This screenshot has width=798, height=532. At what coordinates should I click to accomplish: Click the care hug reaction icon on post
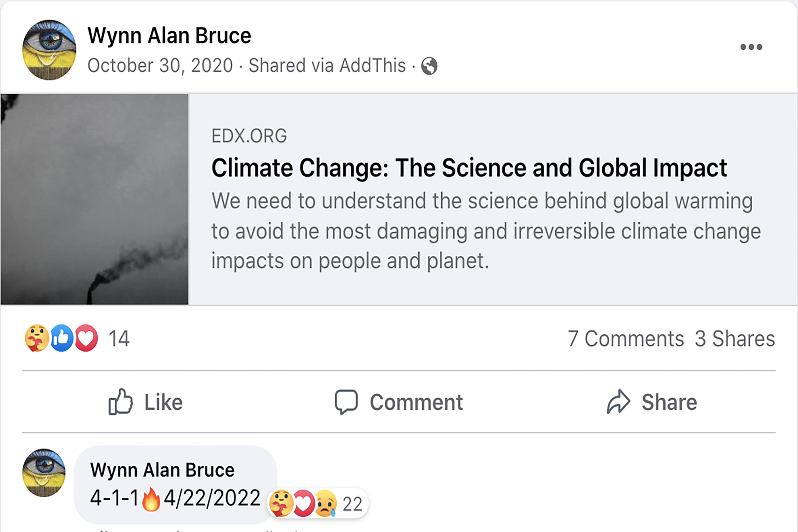tap(37, 338)
